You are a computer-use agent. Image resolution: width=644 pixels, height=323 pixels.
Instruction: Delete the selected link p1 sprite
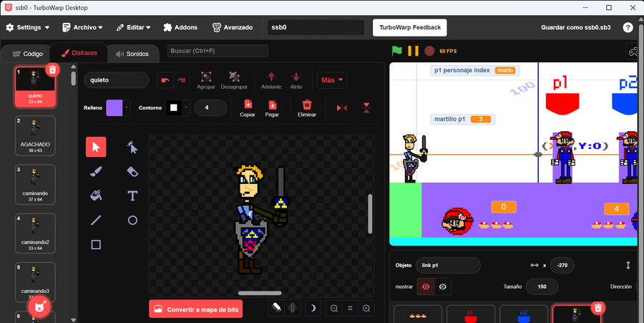click(x=598, y=307)
